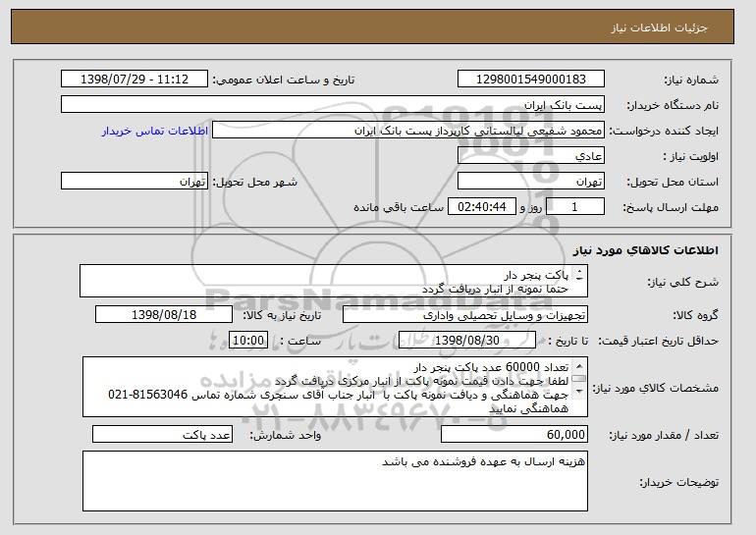Click the label توضیحات خریدار
756x535 pixels.
678,482
